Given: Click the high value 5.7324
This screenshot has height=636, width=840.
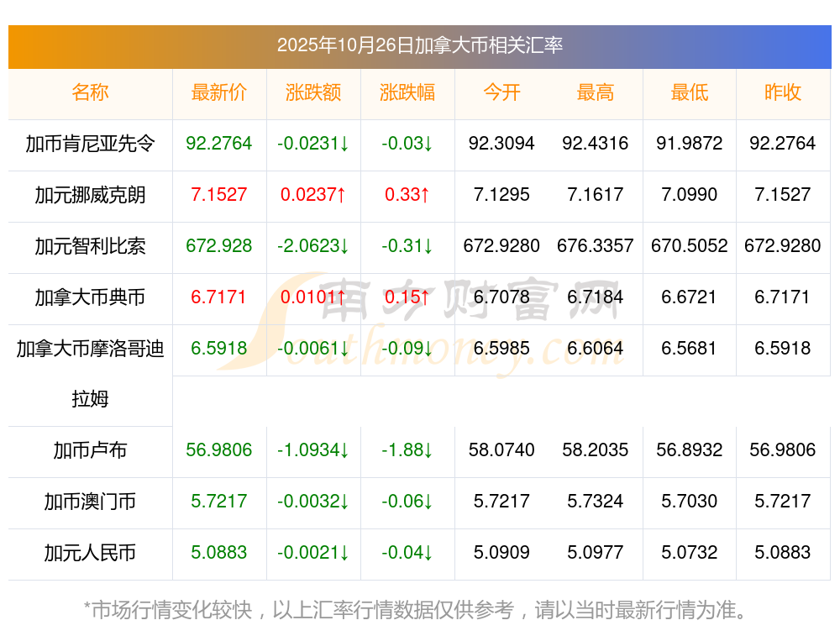Looking at the screenshot, I should coord(596,501).
